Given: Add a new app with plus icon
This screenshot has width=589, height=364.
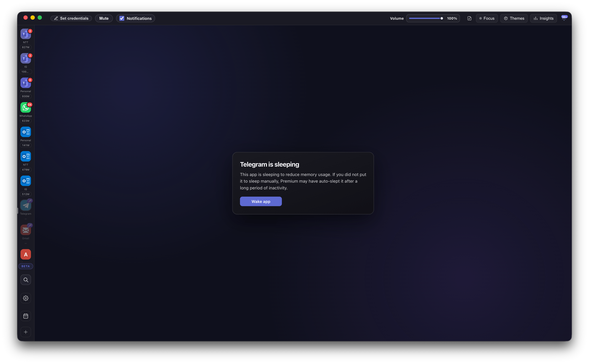Looking at the screenshot, I should tap(26, 332).
